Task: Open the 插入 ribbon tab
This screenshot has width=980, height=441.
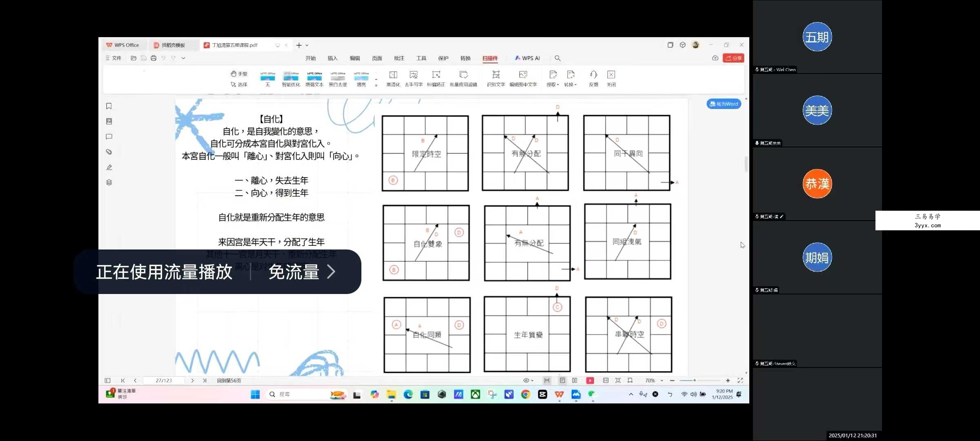Action: click(x=333, y=58)
